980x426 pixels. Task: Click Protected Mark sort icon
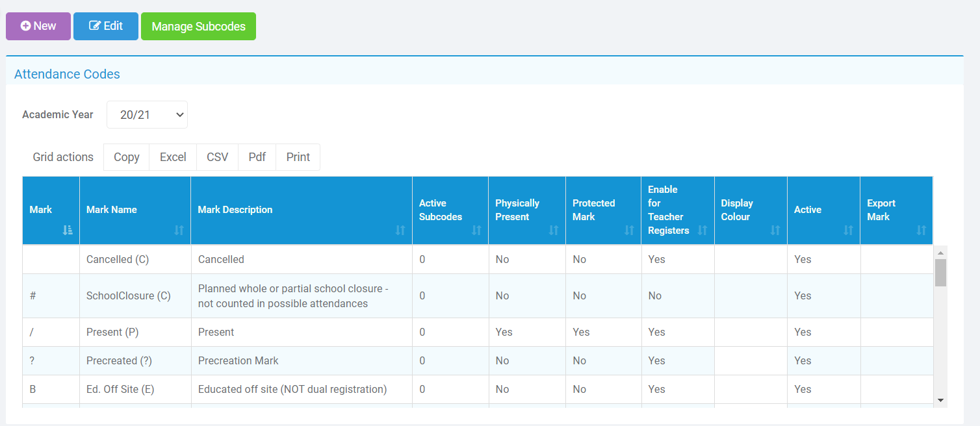629,230
